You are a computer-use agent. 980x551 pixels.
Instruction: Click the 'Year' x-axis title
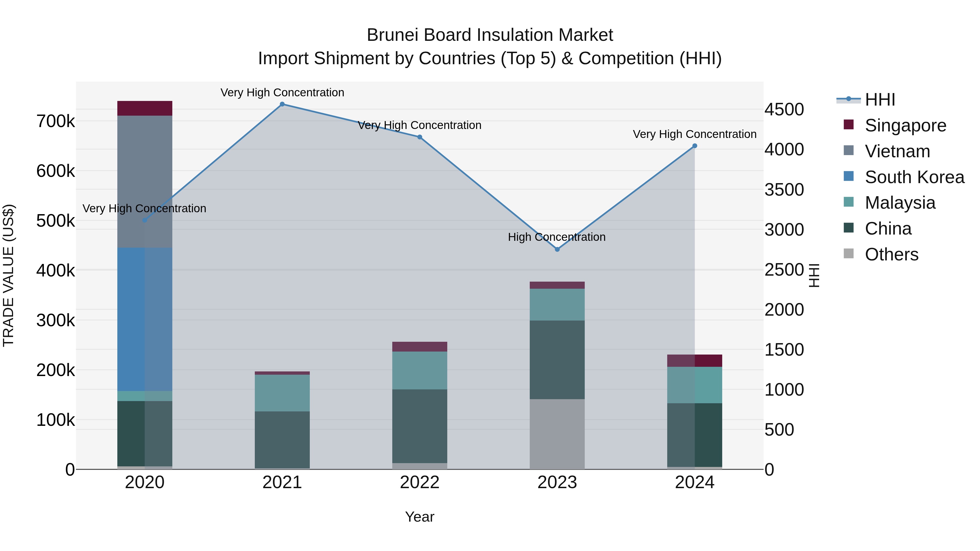pos(419,517)
